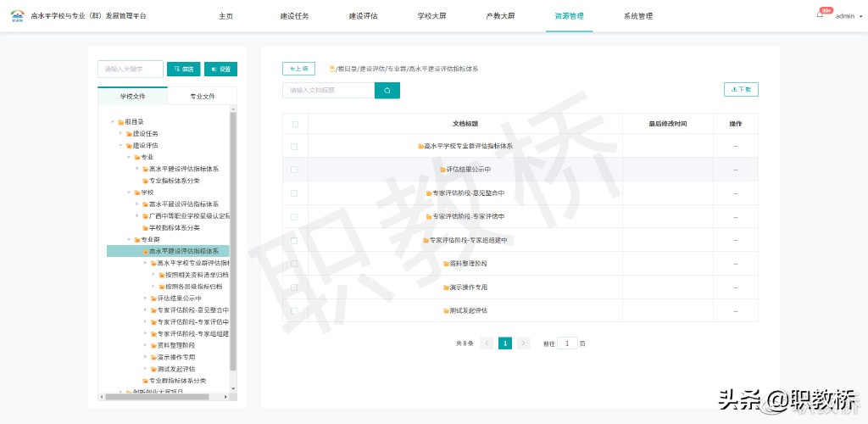Switch to the 学校文件 tab
The height and width of the screenshot is (424, 868).
[x=132, y=97]
